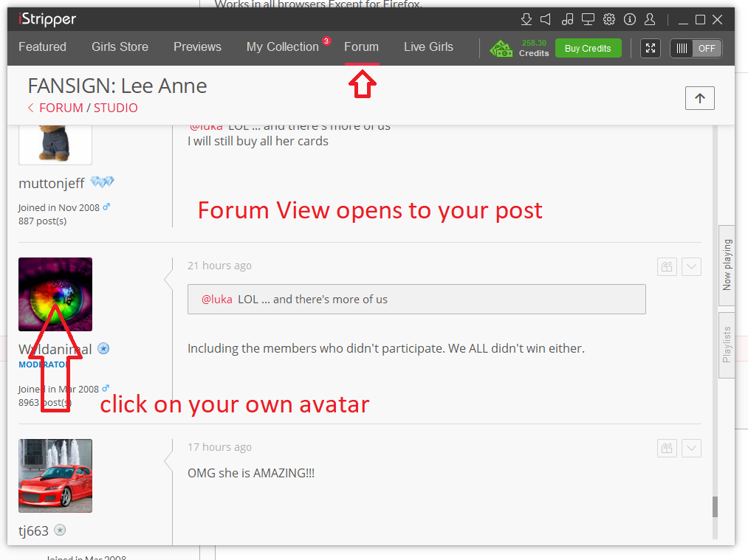Open the music notes icon
Screen dimensions: 748x560
(567, 19)
